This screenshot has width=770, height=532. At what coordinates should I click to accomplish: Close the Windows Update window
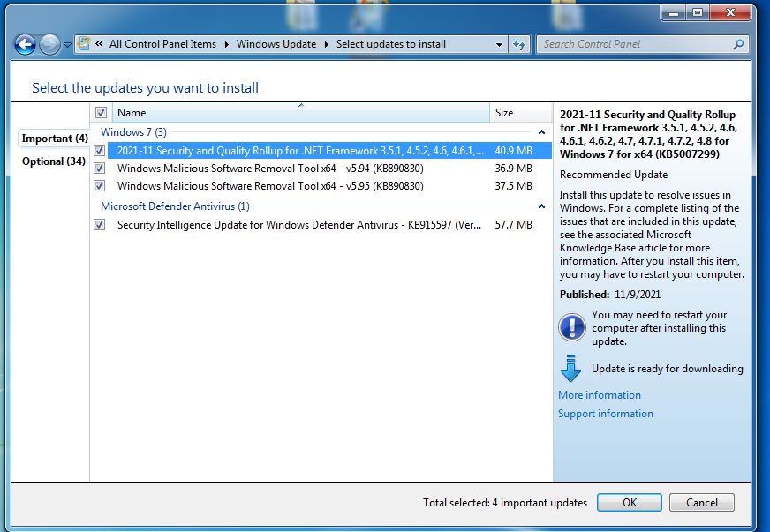pyautogui.click(x=730, y=12)
